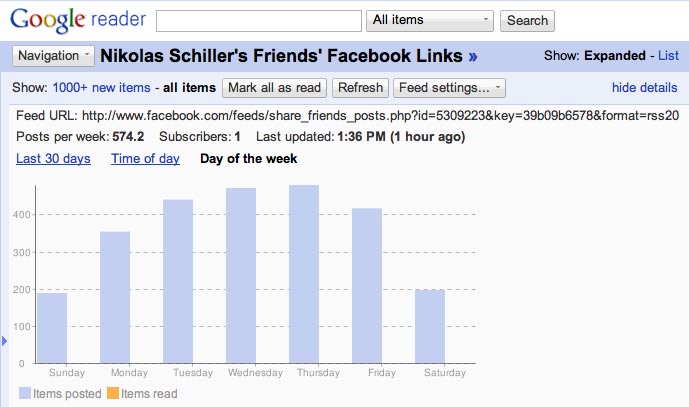Expand the Feed settings... menu
Image resolution: width=689 pixels, height=407 pixels.
(x=449, y=88)
